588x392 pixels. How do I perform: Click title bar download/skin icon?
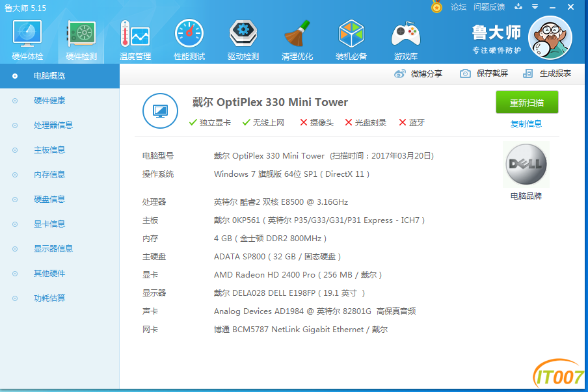tap(518, 7)
